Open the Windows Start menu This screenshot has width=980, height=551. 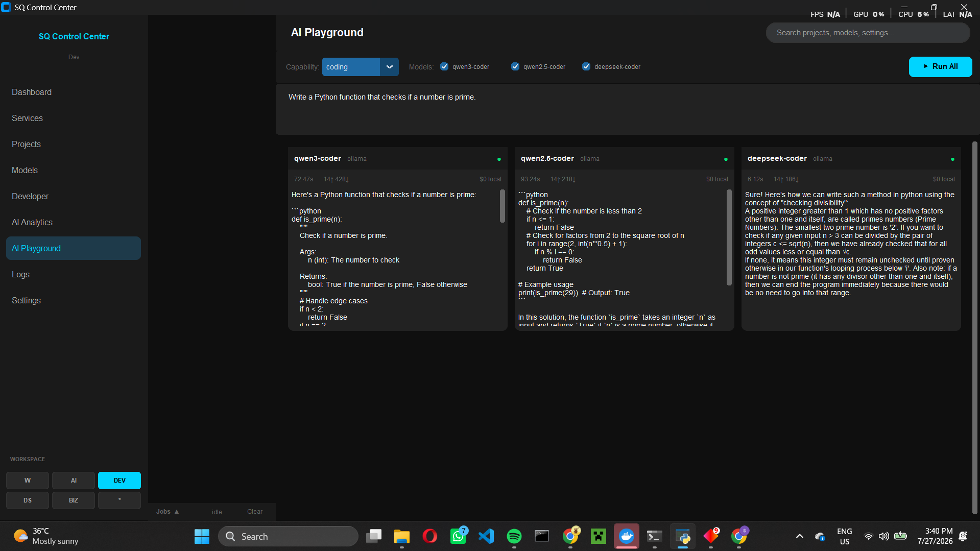click(202, 536)
